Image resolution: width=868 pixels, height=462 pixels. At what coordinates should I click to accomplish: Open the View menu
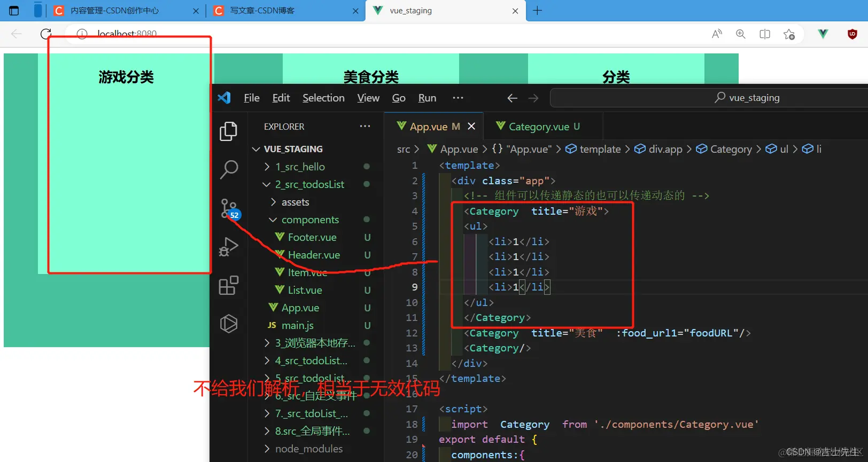pyautogui.click(x=368, y=98)
